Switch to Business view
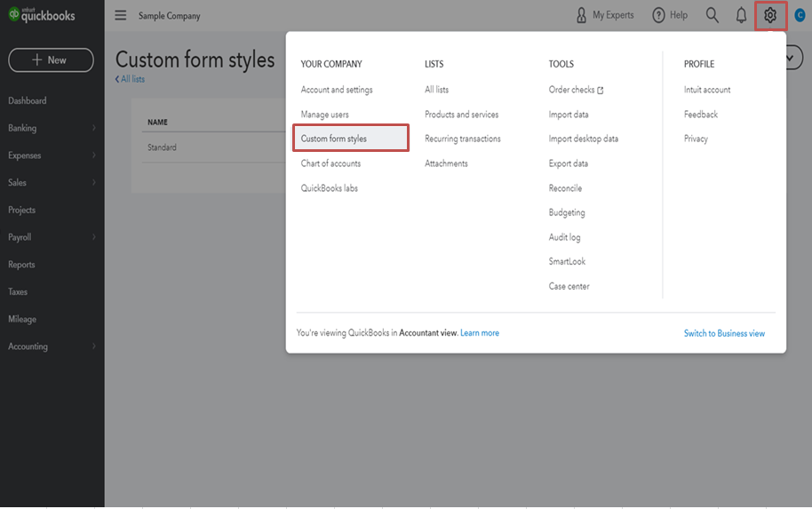Image resolution: width=812 pixels, height=509 pixels. tap(724, 333)
